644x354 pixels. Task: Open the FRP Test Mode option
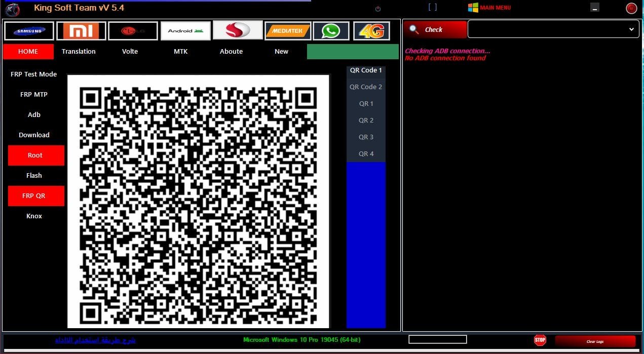34,74
